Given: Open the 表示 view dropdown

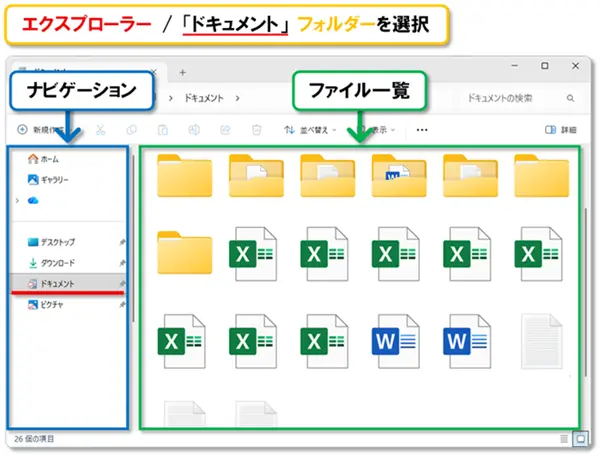Looking at the screenshot, I should pyautogui.click(x=376, y=130).
